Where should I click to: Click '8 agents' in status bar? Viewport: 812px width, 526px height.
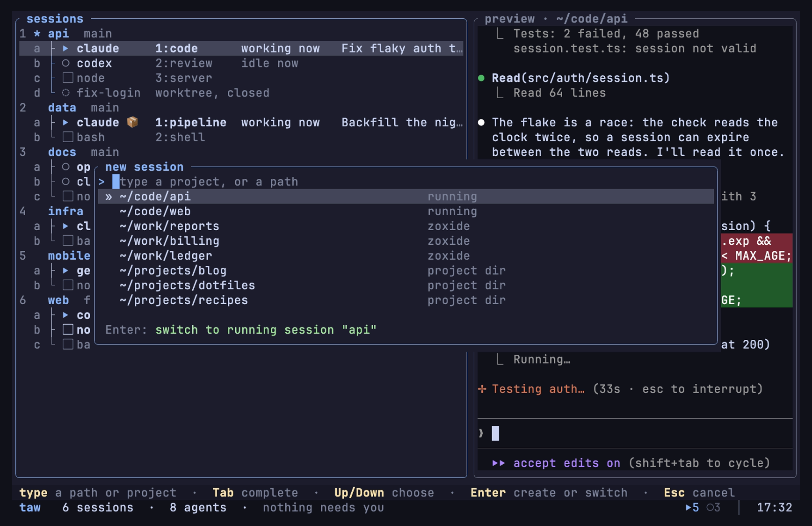pyautogui.click(x=198, y=507)
